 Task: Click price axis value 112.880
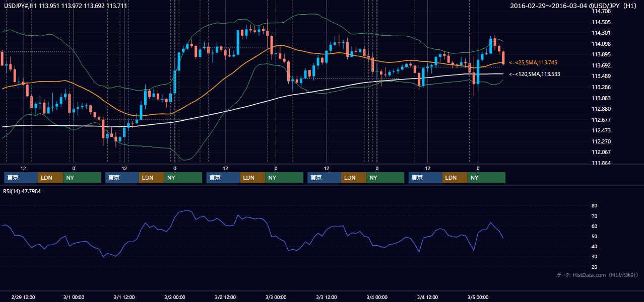601,109
